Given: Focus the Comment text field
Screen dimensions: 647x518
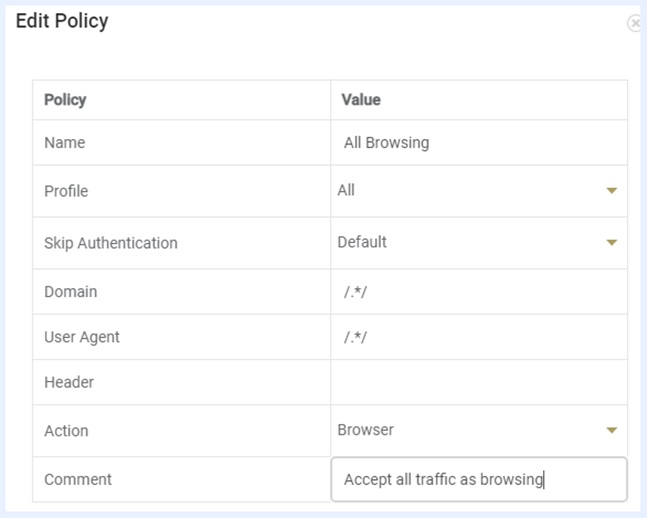Looking at the screenshot, I should pyautogui.click(x=478, y=480).
